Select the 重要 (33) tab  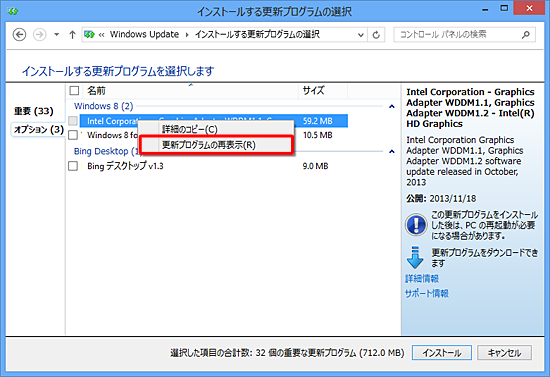tap(34, 111)
